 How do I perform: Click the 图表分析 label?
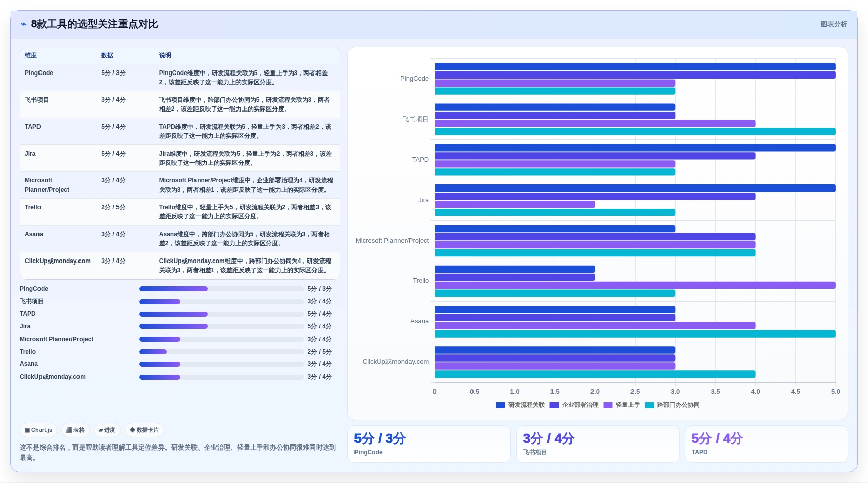(x=834, y=24)
